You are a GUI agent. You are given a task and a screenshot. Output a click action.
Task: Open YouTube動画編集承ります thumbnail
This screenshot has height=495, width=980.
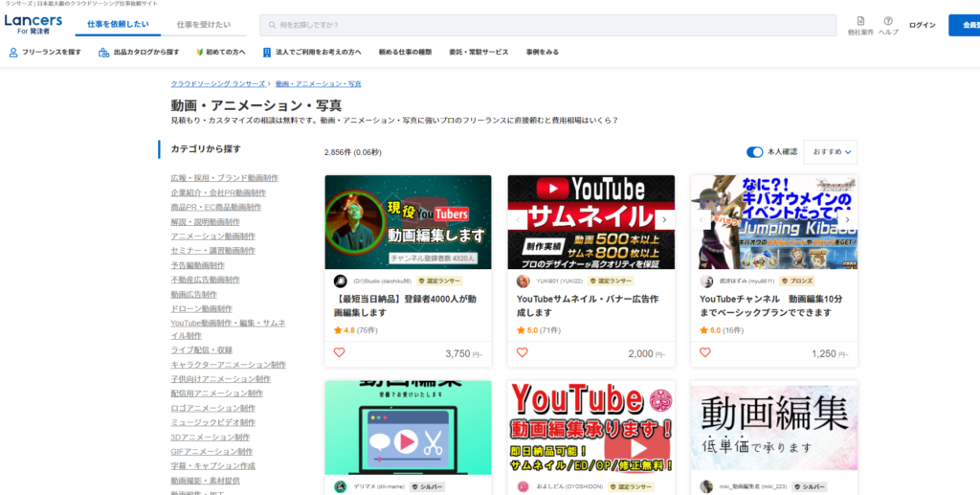591,428
